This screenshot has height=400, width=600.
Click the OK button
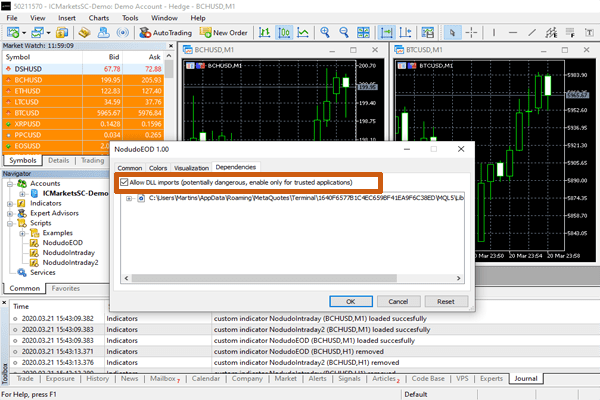[x=351, y=301]
